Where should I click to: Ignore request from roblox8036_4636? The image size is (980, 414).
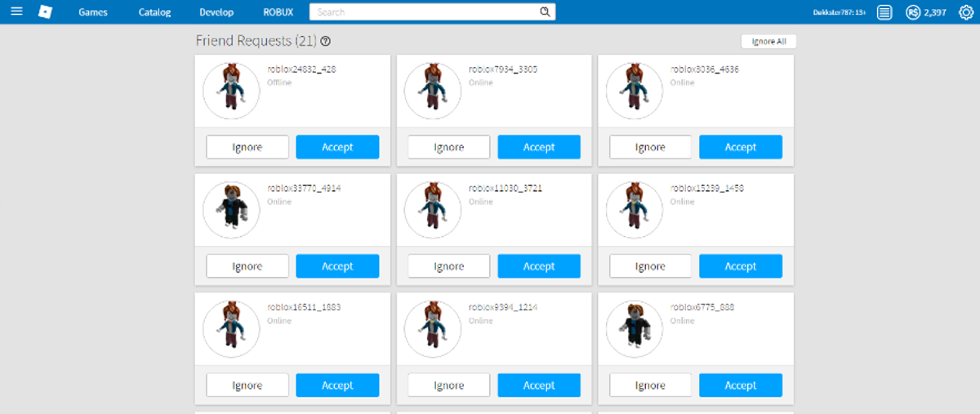coord(650,147)
